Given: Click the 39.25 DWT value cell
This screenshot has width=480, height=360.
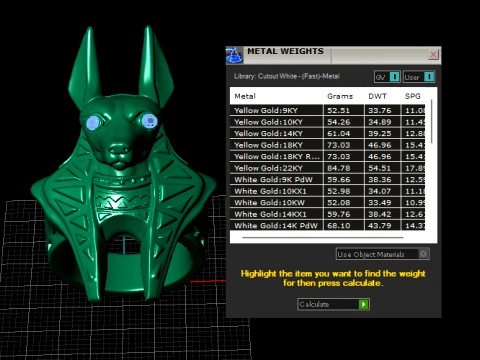Looking at the screenshot, I should click(x=382, y=133).
